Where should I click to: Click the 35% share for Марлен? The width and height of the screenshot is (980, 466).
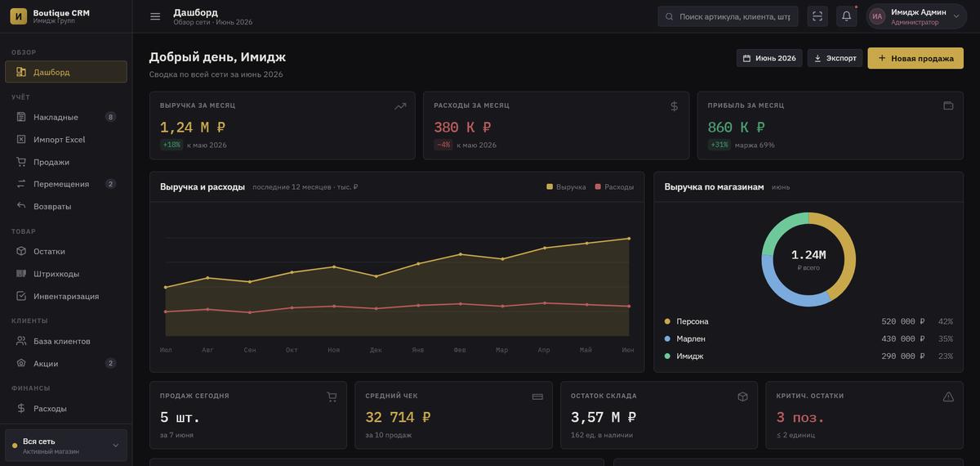coord(945,338)
